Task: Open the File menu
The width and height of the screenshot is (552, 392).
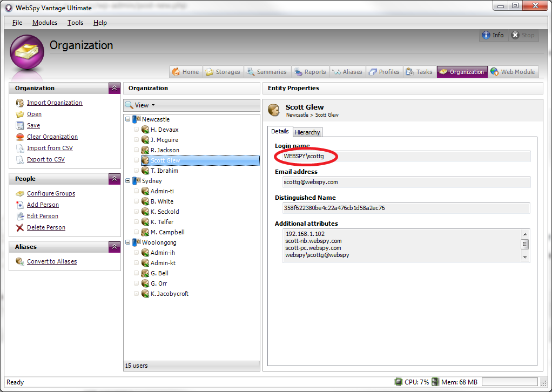Action: coord(17,23)
